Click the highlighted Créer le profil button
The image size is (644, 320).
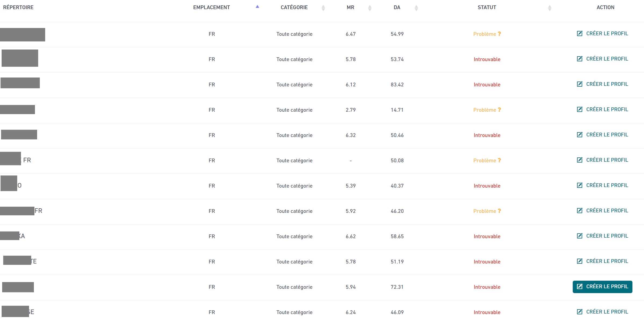(602, 287)
